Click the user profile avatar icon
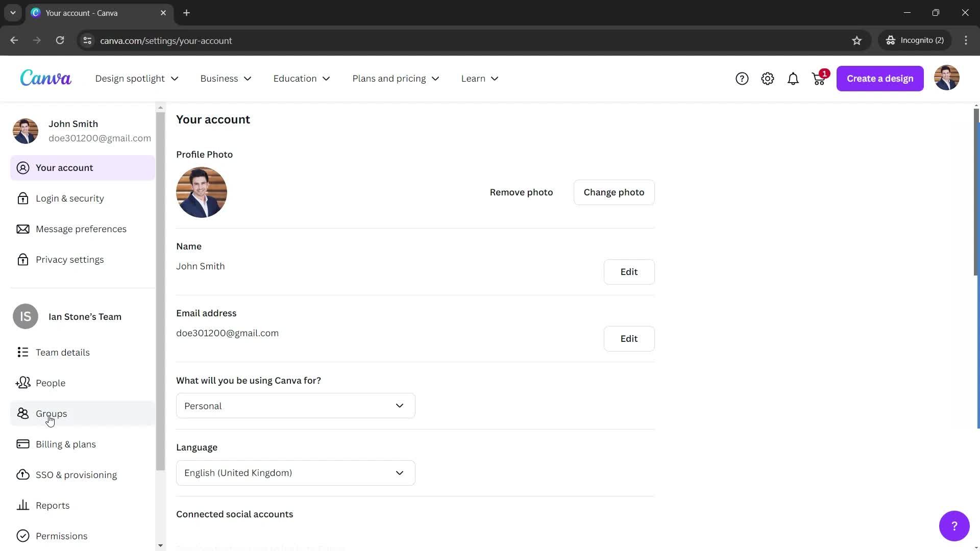980x551 pixels. [946, 78]
